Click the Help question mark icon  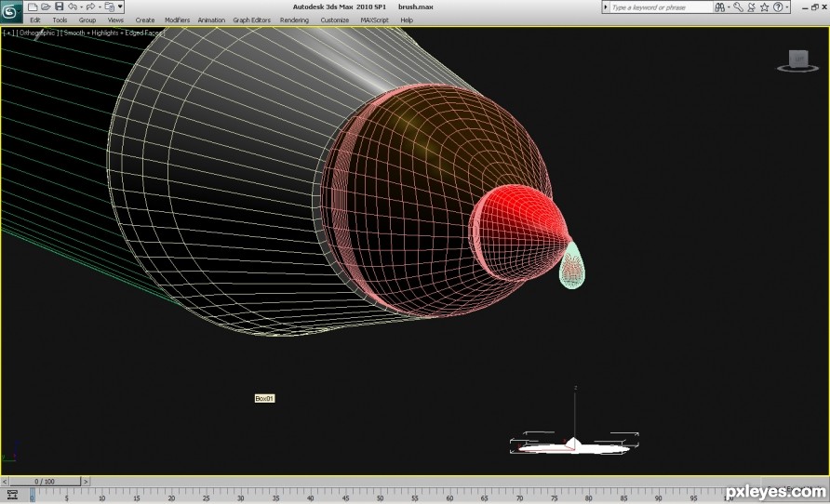(778, 7)
